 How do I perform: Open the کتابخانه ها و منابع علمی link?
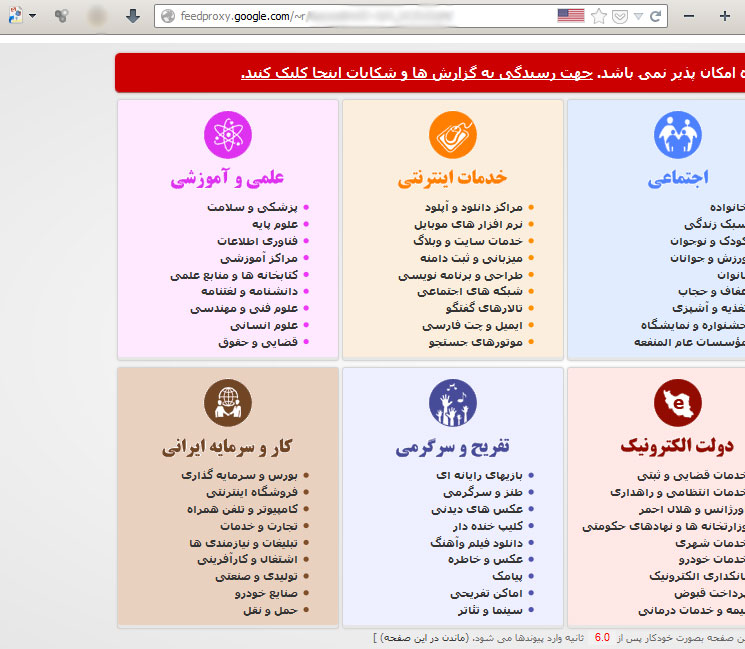click(234, 275)
